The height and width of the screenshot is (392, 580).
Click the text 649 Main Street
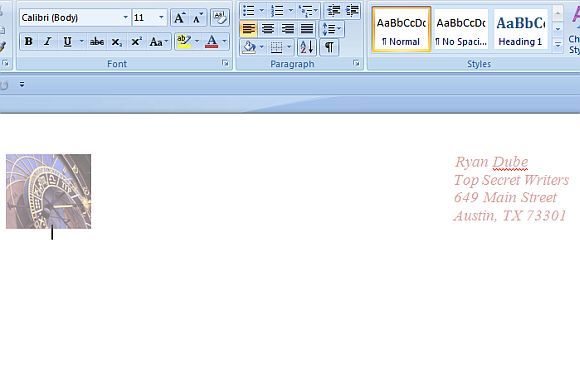click(505, 197)
